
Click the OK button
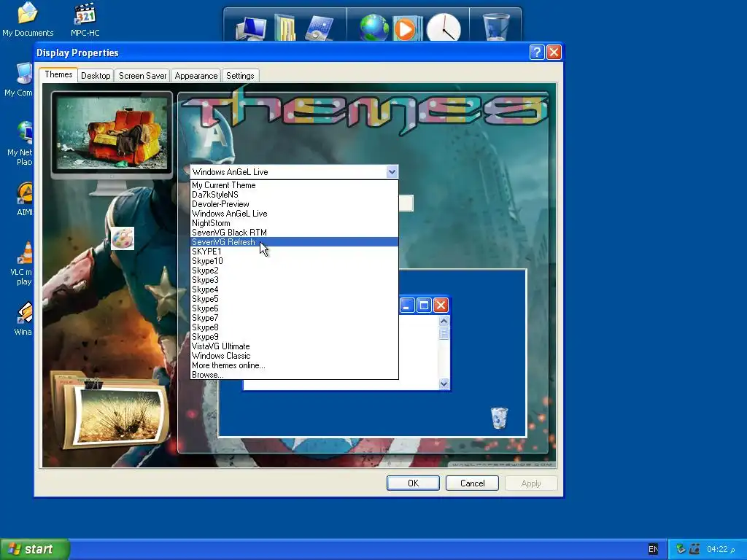coord(413,483)
